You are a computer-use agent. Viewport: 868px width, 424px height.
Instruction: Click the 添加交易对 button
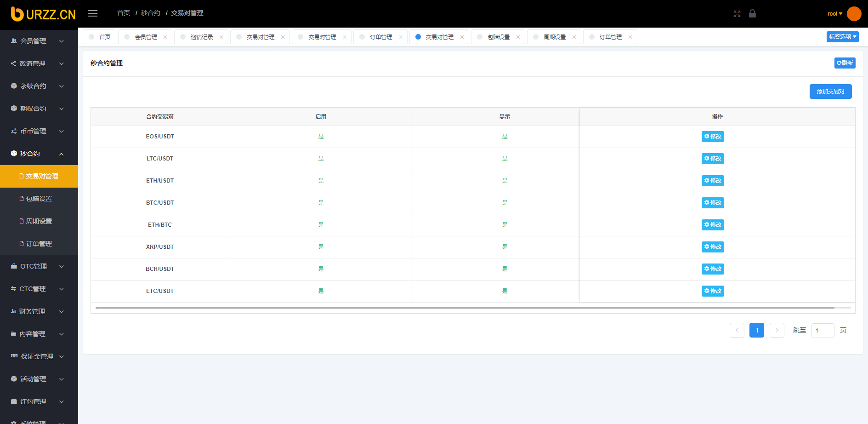(x=830, y=92)
